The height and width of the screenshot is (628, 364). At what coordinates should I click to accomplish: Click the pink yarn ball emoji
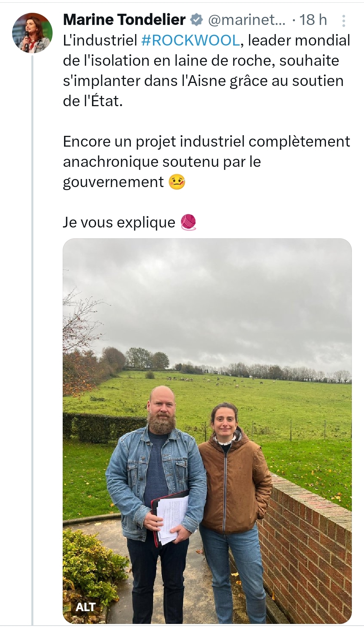coord(188,223)
